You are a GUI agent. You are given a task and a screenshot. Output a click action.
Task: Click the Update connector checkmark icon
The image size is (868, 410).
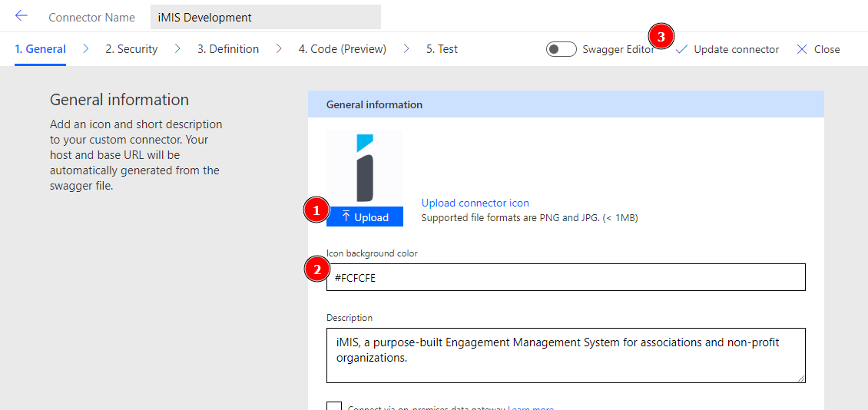tap(681, 49)
